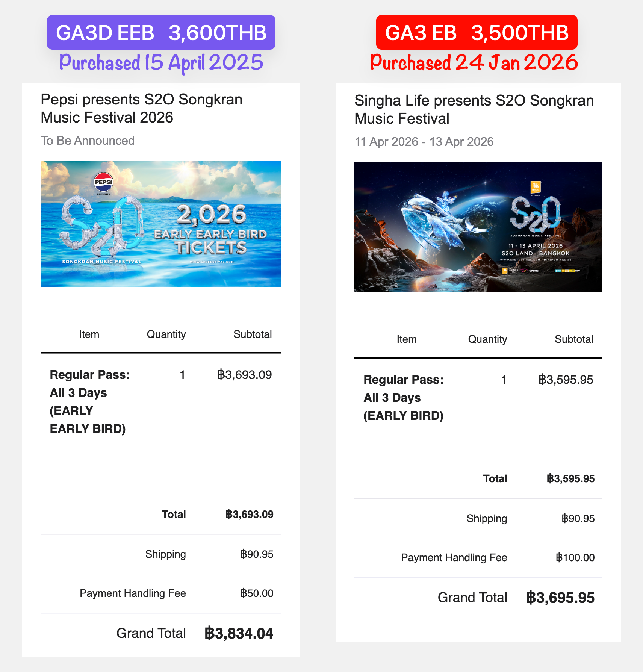Click the crocs sponsor logo
The height and width of the screenshot is (672, 643).
click(534, 271)
